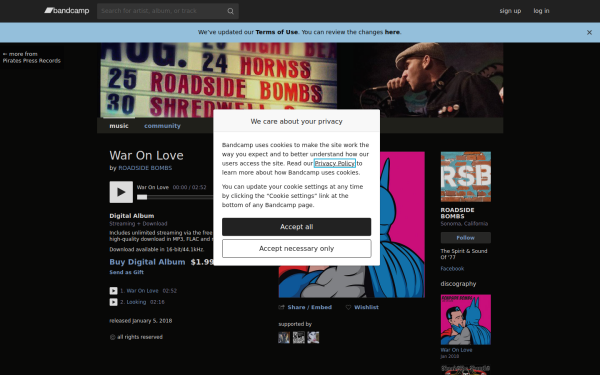
Task: Open the Terms of Use link in banner
Action: (x=277, y=32)
